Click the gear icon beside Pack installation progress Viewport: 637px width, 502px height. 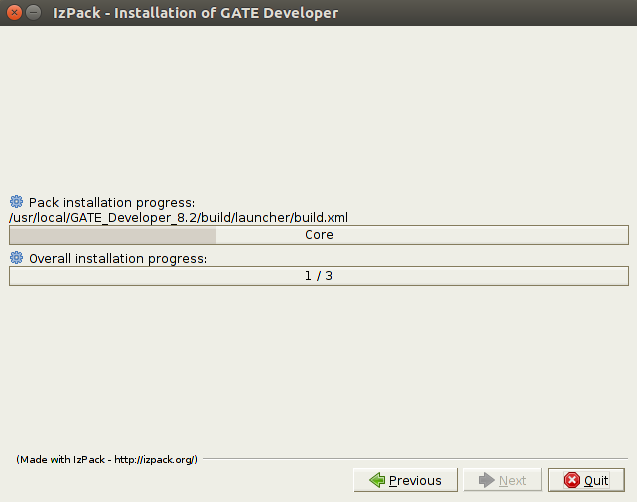click(x=17, y=201)
